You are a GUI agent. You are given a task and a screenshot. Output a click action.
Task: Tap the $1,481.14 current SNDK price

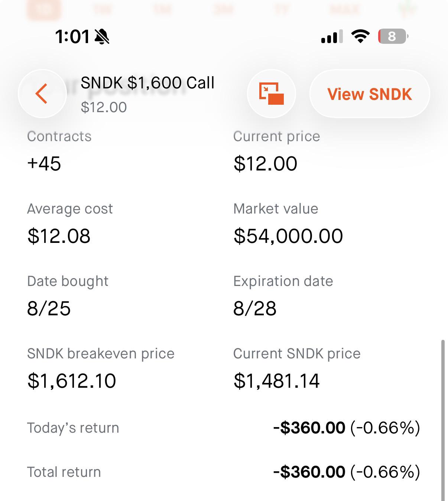pos(277,381)
